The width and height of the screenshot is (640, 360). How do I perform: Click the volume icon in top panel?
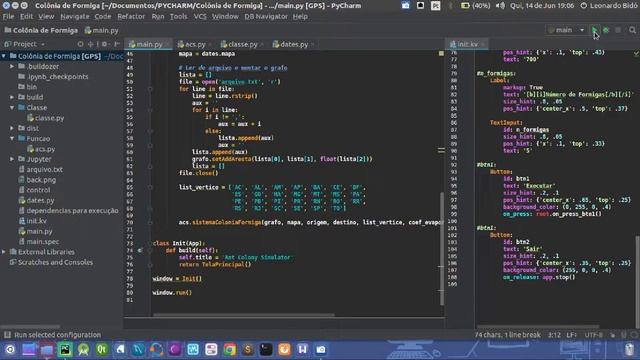pyautogui.click(x=500, y=6)
